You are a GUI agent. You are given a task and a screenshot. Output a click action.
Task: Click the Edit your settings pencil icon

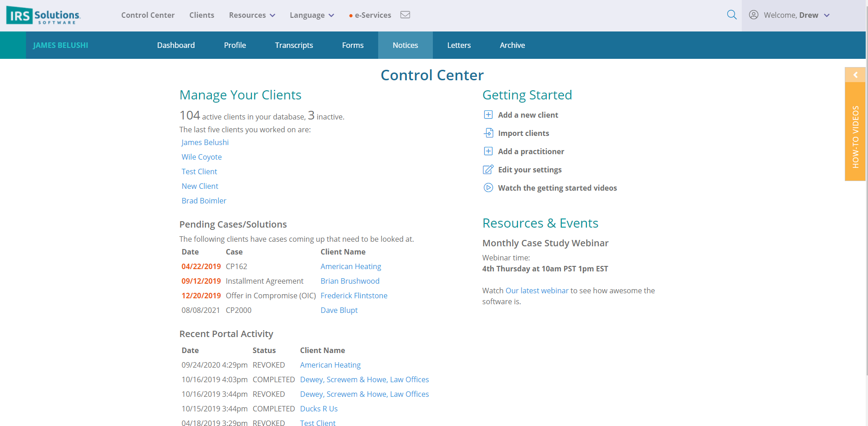tap(488, 169)
